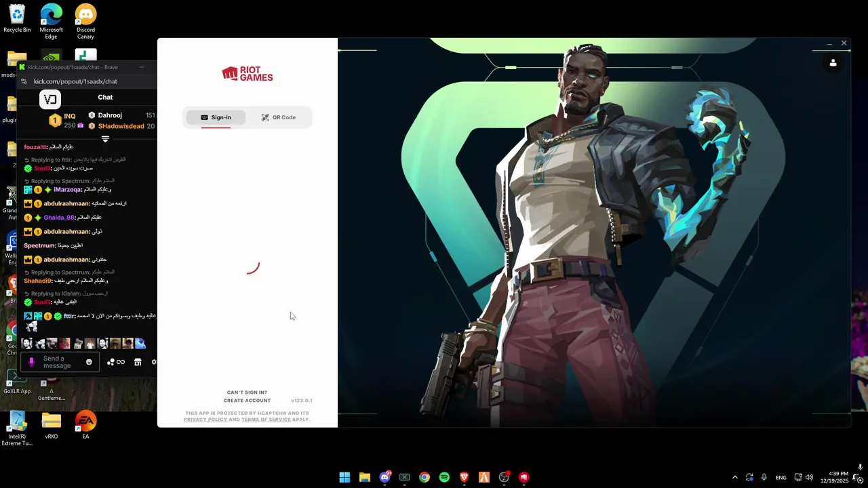This screenshot has height=488, width=868.
Task: Open the emoji picker in Kick chat
Action: [89, 362]
